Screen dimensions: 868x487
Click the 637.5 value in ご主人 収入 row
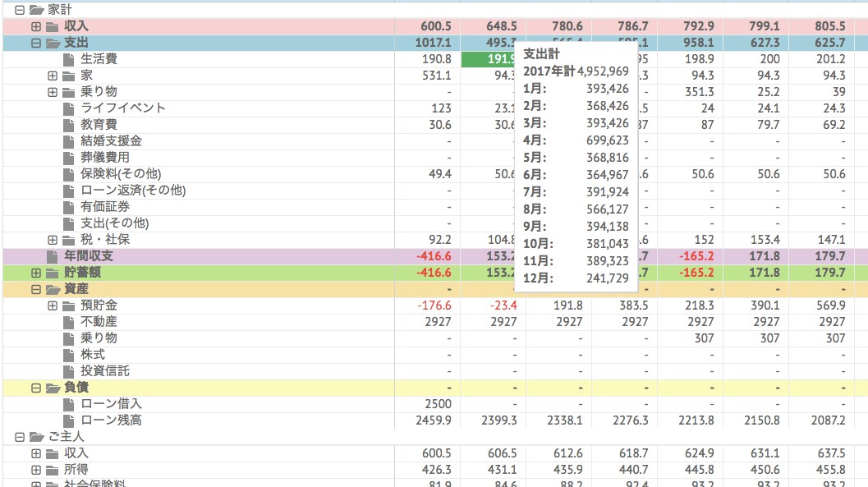pos(831,453)
